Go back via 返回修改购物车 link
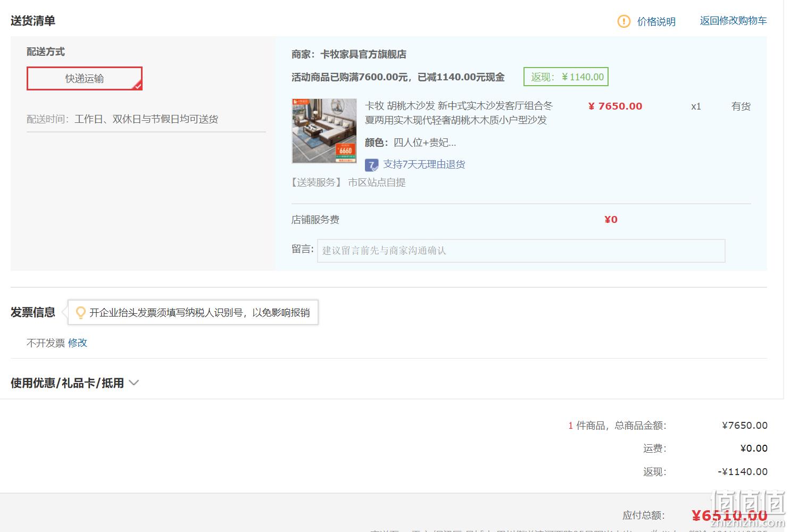790x532 pixels. (733, 21)
